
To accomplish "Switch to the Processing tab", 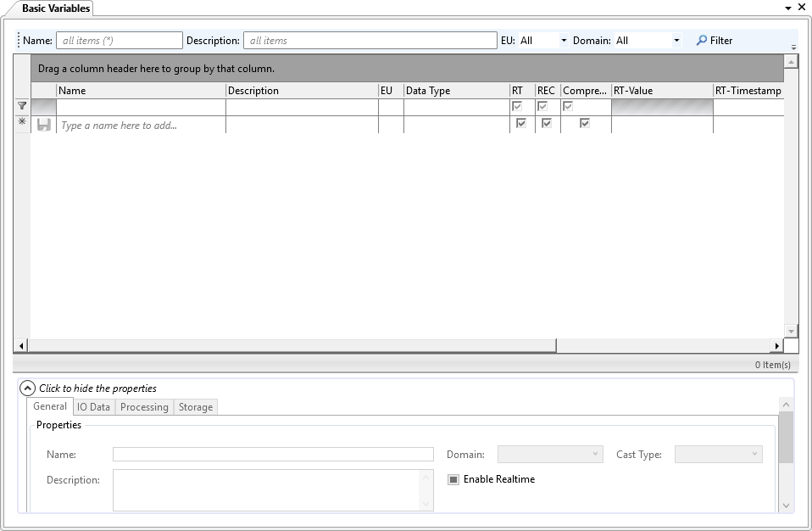I will [144, 406].
